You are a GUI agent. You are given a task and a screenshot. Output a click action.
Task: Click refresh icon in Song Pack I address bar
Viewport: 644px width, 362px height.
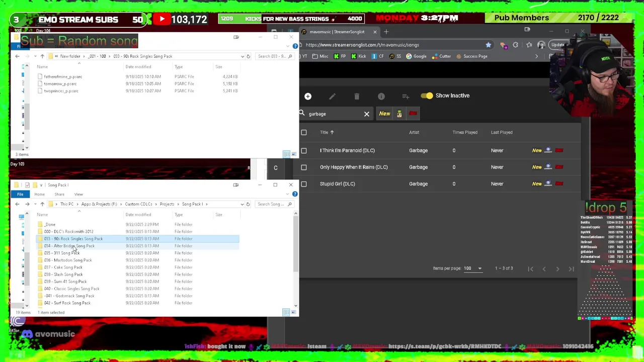point(248,204)
